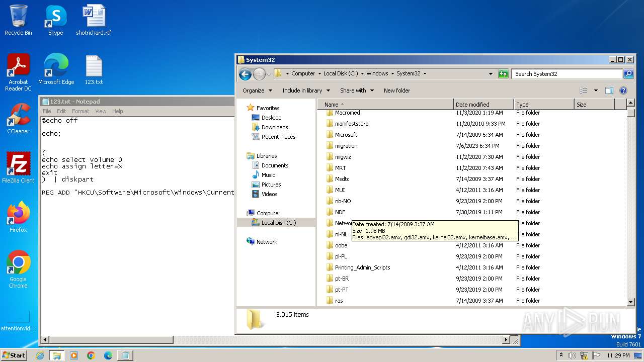Select the 123.txt desktop file
Image resolution: width=644 pixels, height=362 pixels.
(x=94, y=69)
